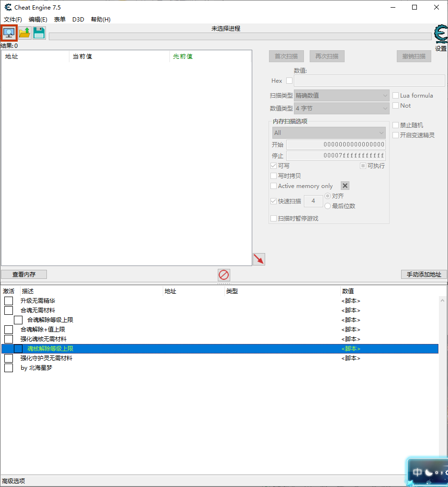
Task: Click the crescent moon tray icon
Action: [x=428, y=472]
